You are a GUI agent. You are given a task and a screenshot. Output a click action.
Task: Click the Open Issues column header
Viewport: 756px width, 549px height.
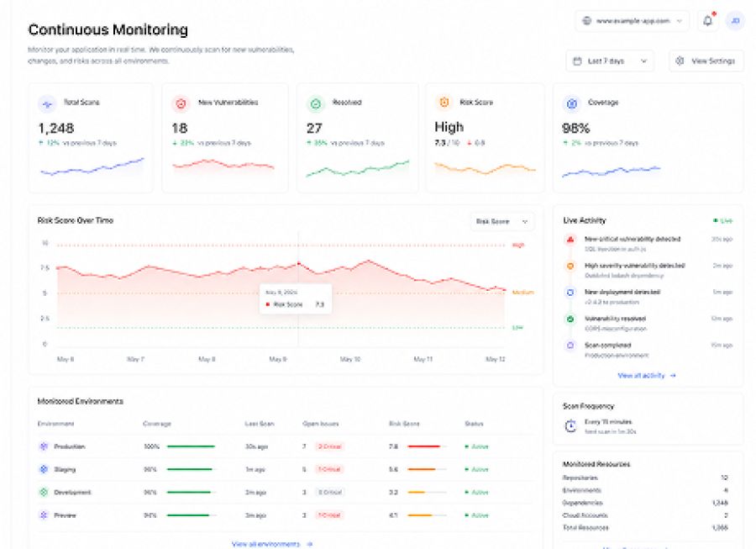(x=321, y=424)
